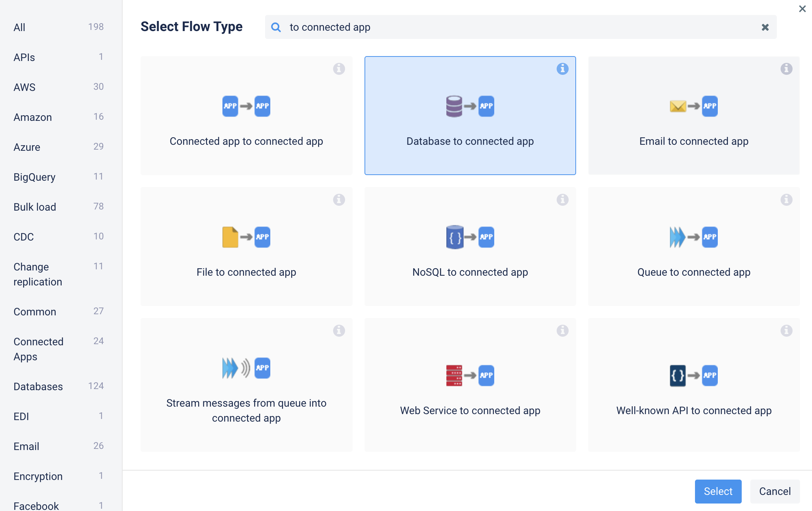Viewport: 812px width, 511px height.
Task: Show info for Email to connected app
Action: pos(786,69)
